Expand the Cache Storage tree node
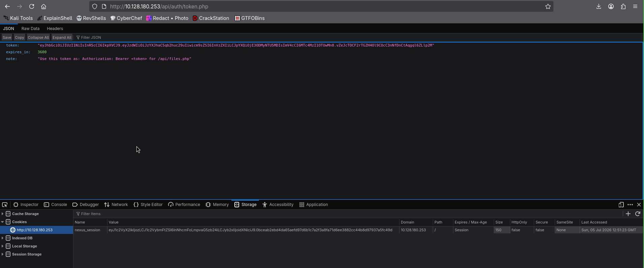This screenshot has width=644, height=268. (3, 214)
